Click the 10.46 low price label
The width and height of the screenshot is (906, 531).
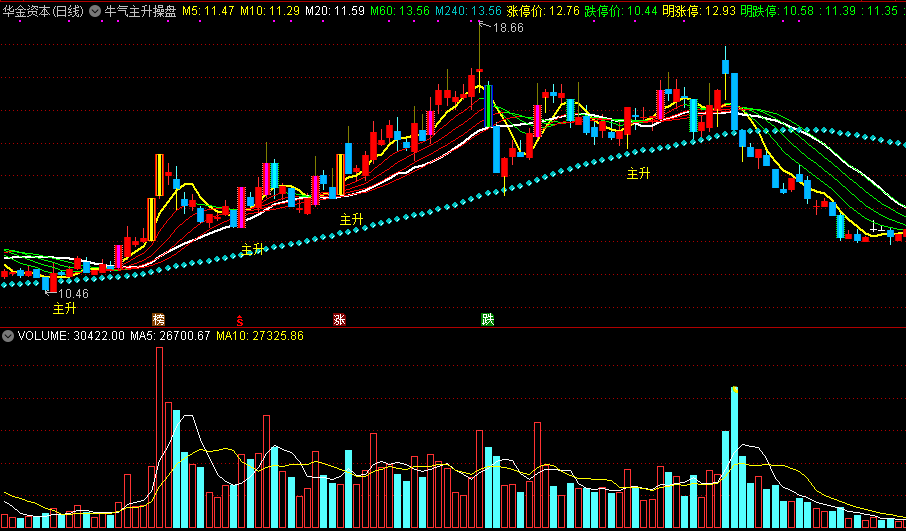(73, 294)
